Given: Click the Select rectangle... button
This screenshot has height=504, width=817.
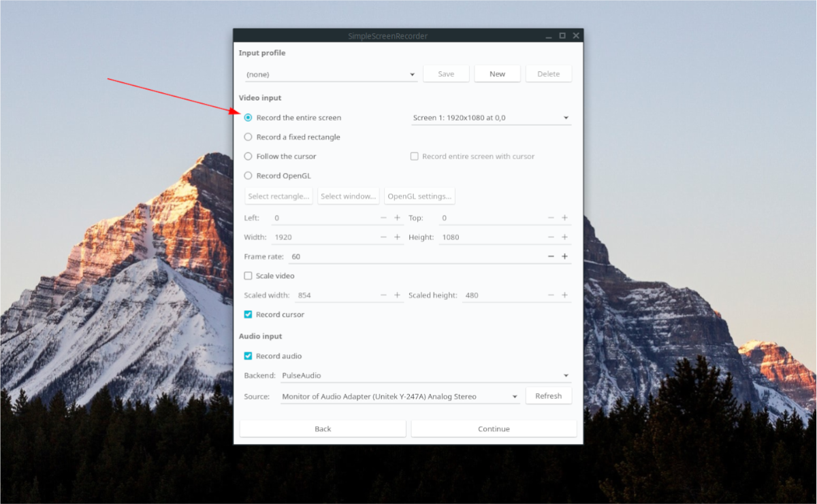Looking at the screenshot, I should (x=278, y=196).
